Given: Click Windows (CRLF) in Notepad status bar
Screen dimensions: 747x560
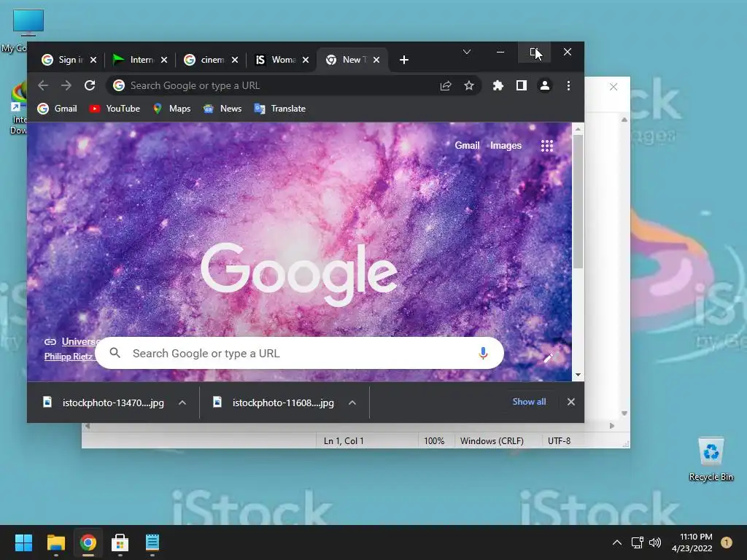Looking at the screenshot, I should point(492,441).
